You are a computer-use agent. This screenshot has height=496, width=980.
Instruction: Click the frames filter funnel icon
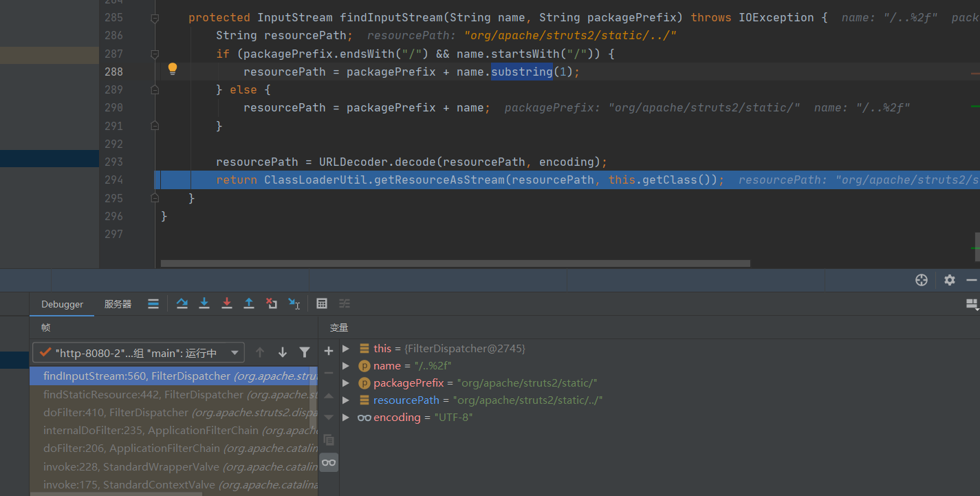(305, 352)
